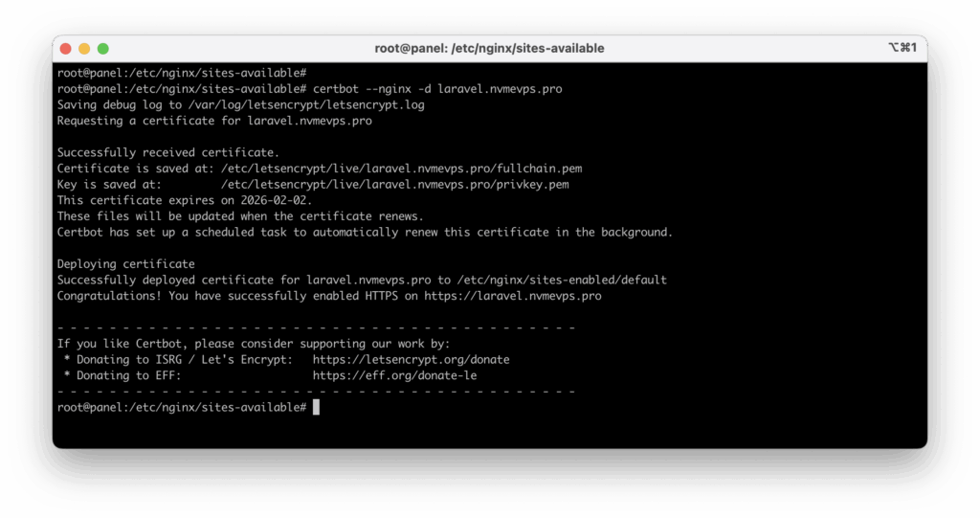The image size is (980, 518).
Task: Click the first empty prompt line
Action: coord(181,73)
